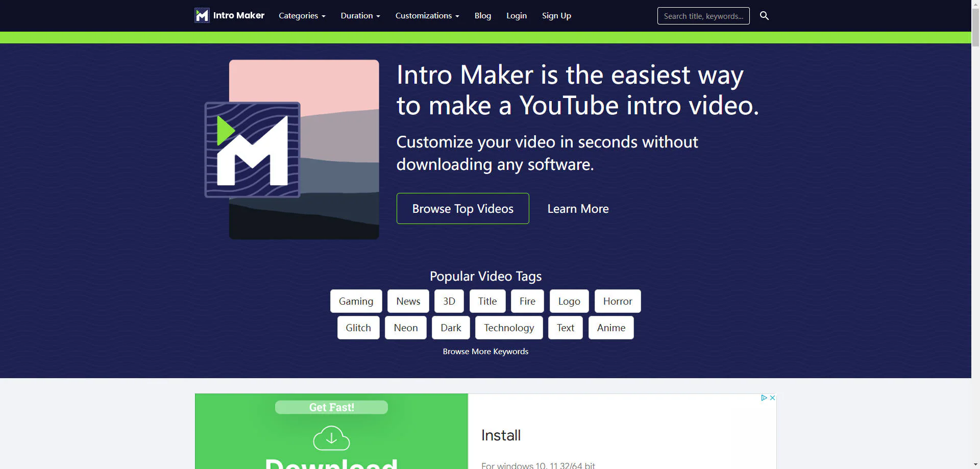Select the Neon tag
980x469 pixels.
(406, 328)
